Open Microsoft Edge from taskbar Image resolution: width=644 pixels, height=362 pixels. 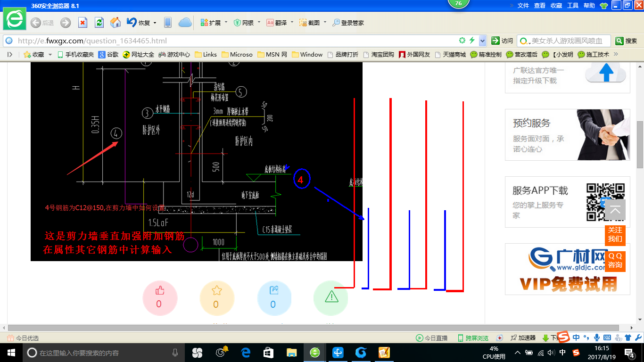pyautogui.click(x=246, y=353)
